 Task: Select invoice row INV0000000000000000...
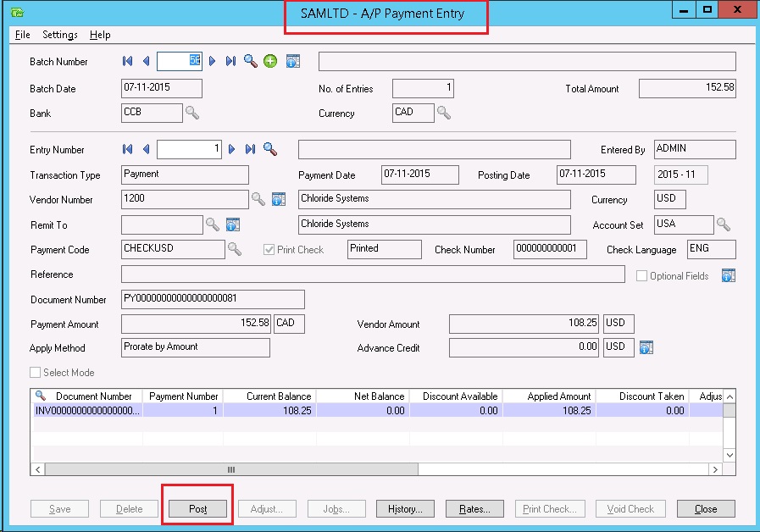click(x=376, y=410)
